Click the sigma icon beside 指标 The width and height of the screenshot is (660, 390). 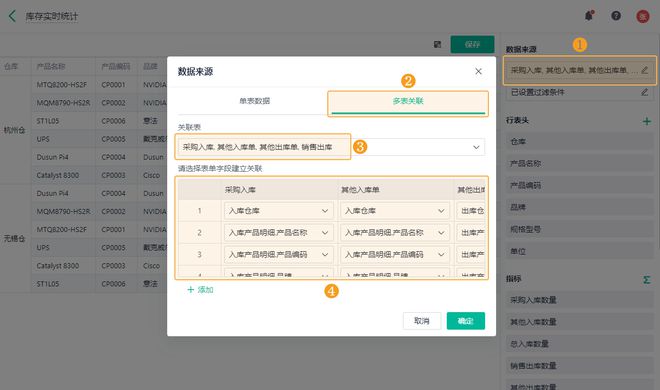[x=647, y=280]
